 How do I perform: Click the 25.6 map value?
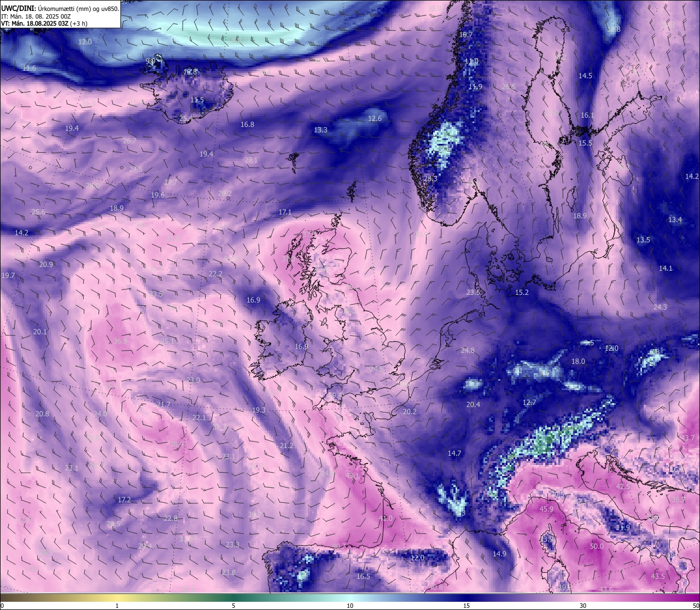click(x=38, y=212)
